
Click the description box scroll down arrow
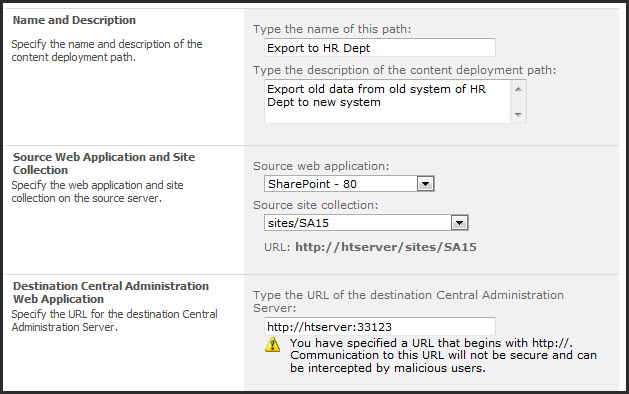click(x=518, y=115)
